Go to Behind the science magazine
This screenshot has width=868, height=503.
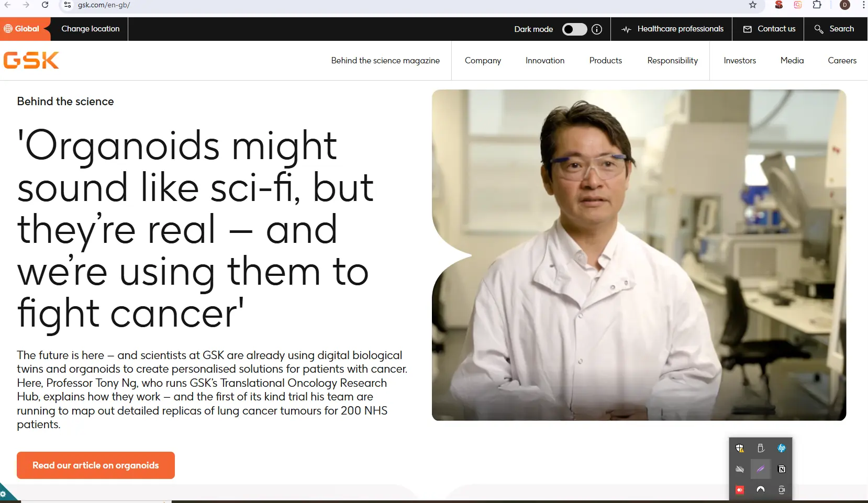pyautogui.click(x=385, y=61)
